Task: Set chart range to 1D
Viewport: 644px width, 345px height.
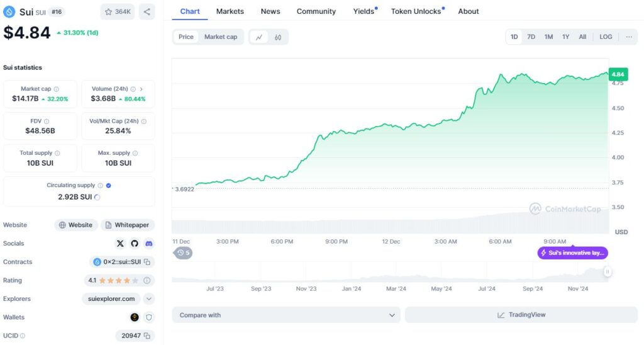Action: point(514,37)
